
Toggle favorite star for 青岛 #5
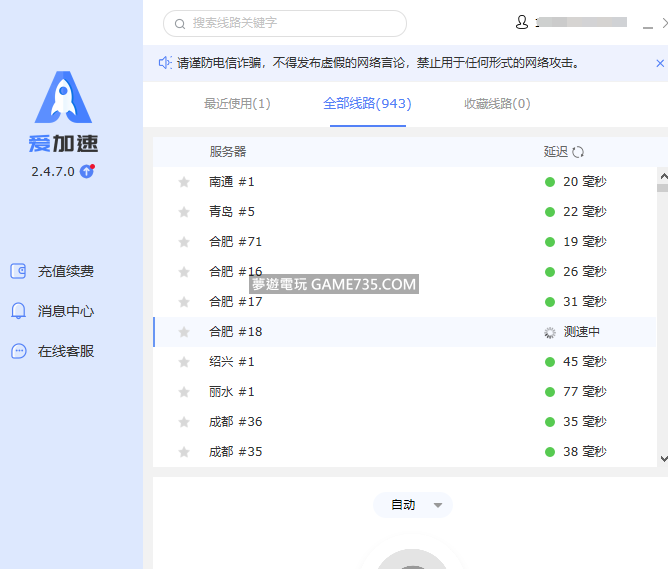click(x=184, y=212)
